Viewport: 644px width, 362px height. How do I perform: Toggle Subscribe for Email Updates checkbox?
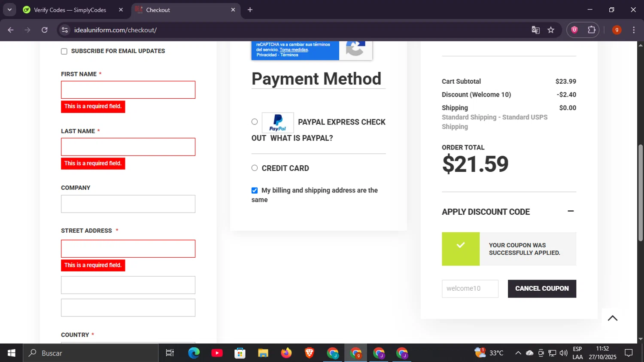[x=64, y=51]
